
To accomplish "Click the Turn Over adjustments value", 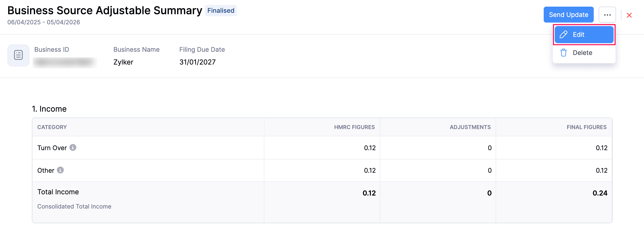I will point(489,148).
